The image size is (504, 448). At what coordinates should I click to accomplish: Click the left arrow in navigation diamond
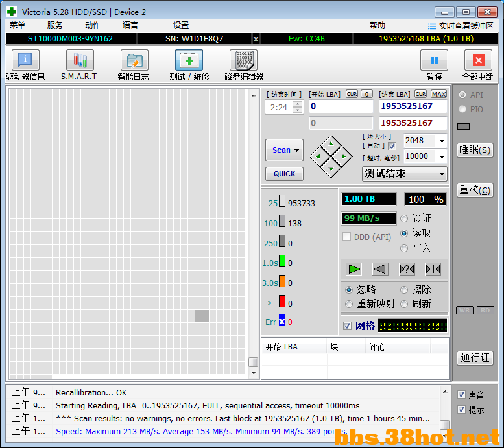tap(318, 156)
